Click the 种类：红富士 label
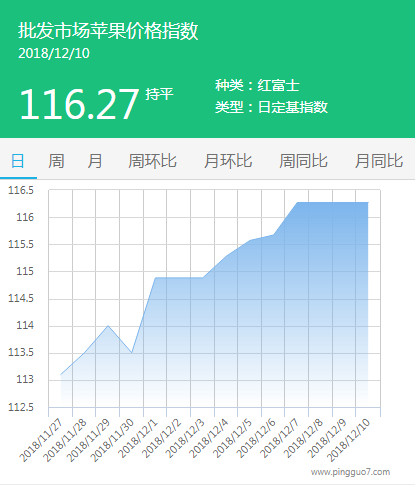Viewport: 415px width, 485px height. tap(257, 85)
